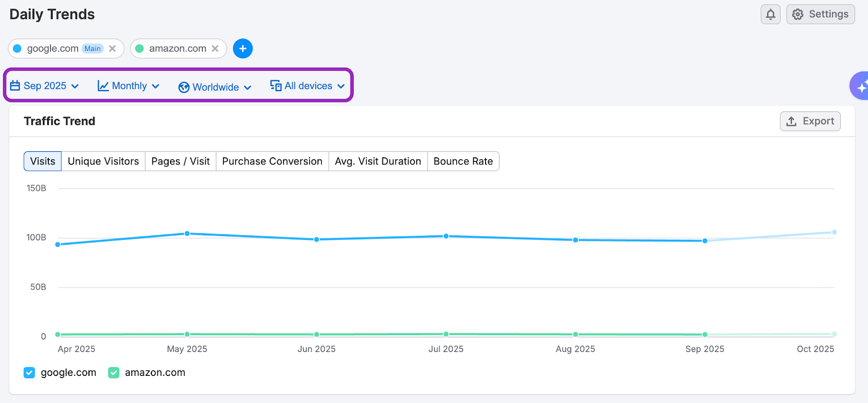Add a competitor with the blue plus icon

tap(242, 48)
